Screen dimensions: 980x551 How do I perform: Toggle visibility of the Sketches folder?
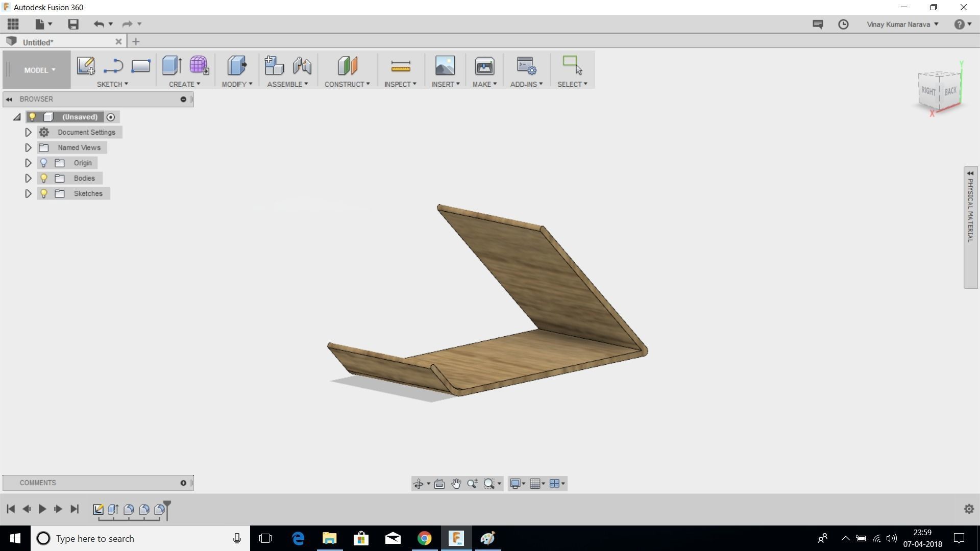(43, 193)
